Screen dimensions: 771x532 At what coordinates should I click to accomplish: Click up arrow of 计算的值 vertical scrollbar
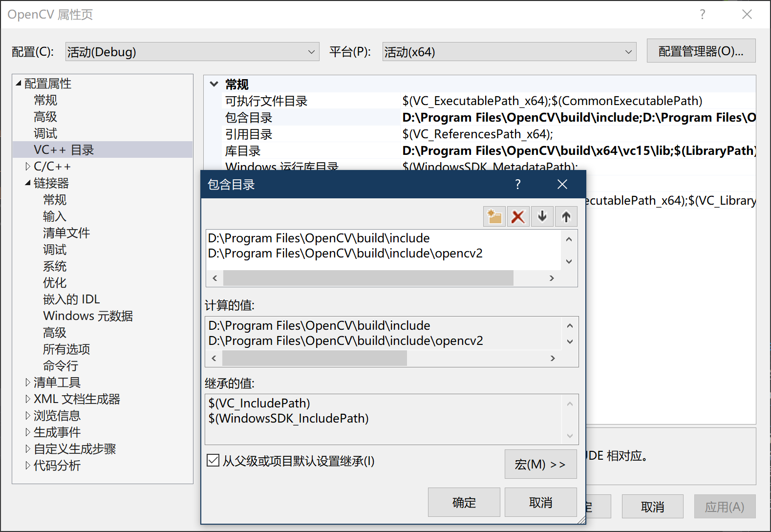coord(570,326)
